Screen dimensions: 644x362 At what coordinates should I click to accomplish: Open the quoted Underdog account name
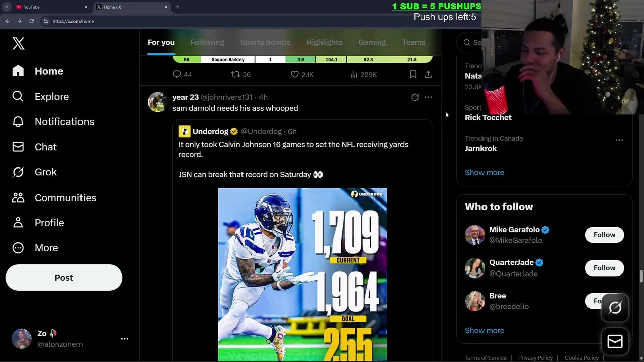[x=210, y=131]
